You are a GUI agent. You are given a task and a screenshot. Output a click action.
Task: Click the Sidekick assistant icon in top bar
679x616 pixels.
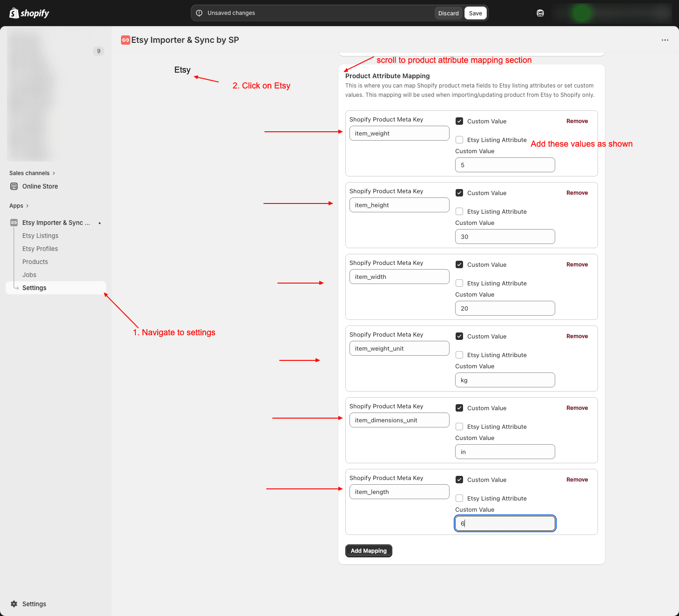(x=540, y=13)
